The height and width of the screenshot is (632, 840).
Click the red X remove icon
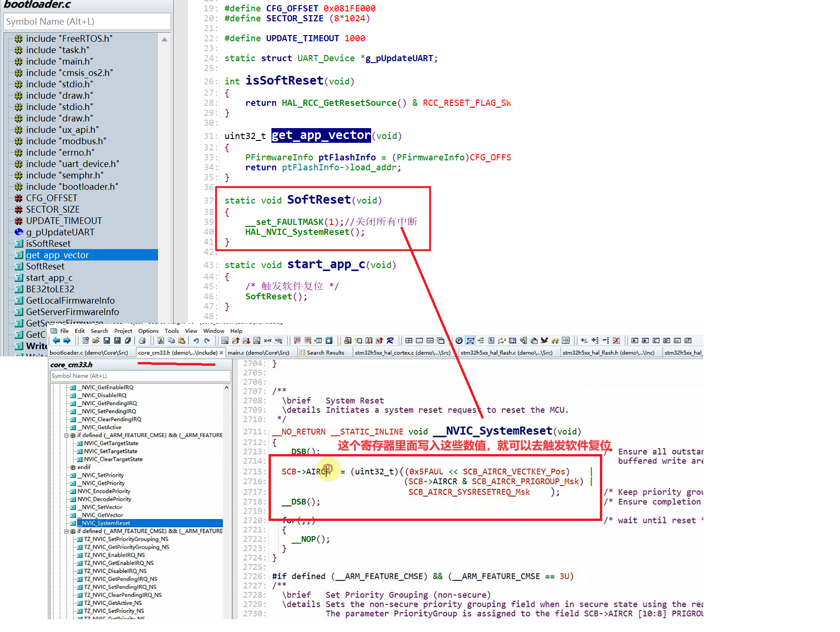click(x=616, y=340)
